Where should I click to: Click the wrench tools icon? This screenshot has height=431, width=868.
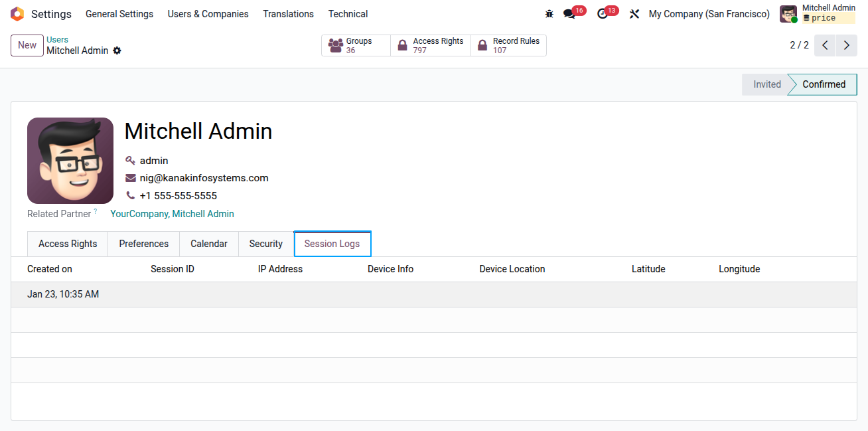tap(634, 14)
